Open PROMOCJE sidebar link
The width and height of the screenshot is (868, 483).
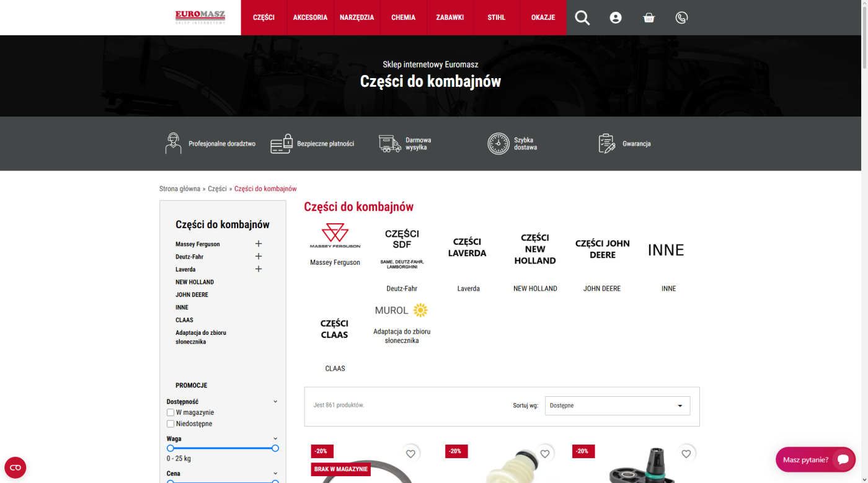coord(191,385)
